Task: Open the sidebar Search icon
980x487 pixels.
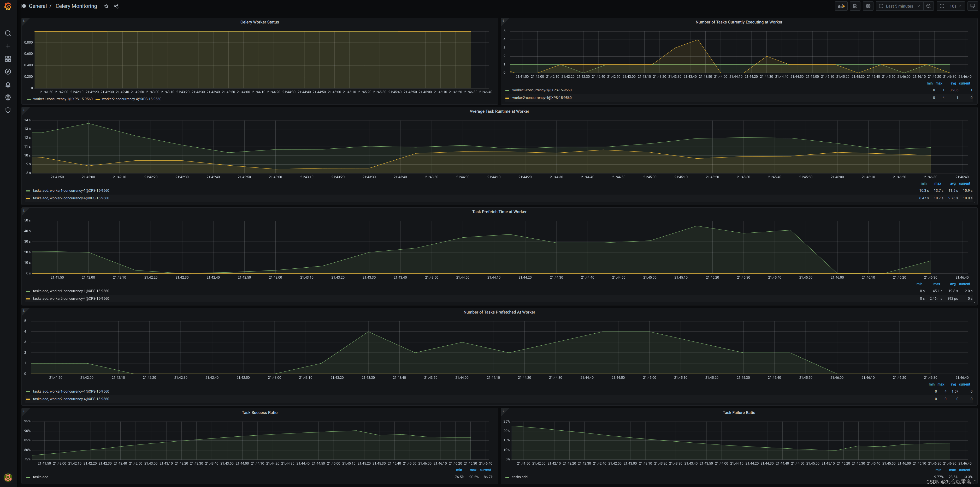Action: tap(8, 33)
